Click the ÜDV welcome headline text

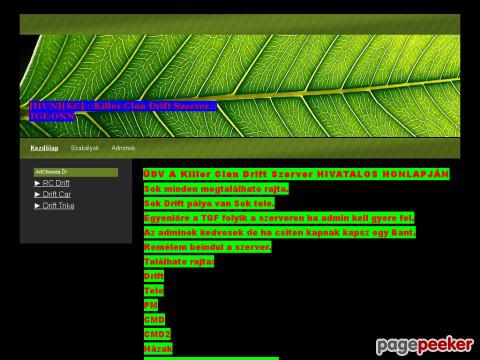tap(296, 174)
